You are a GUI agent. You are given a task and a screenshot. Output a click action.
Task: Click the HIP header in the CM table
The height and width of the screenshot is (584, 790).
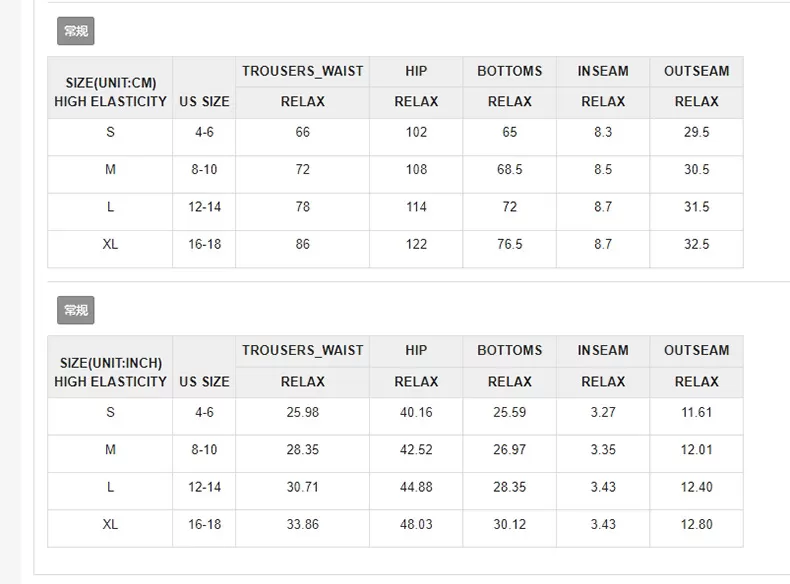tap(416, 71)
